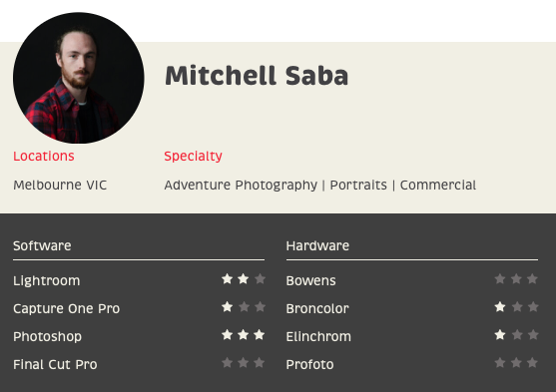This screenshot has height=392, width=556.
Task: Click the third Photoshop star
Action: click(x=260, y=334)
